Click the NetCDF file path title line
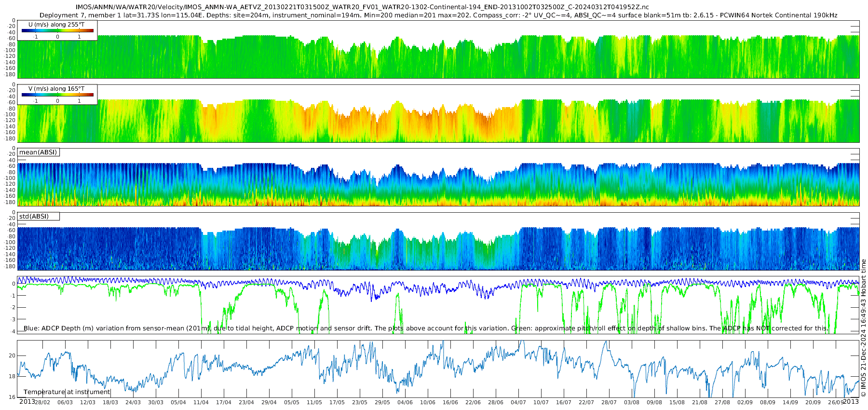 362,7
